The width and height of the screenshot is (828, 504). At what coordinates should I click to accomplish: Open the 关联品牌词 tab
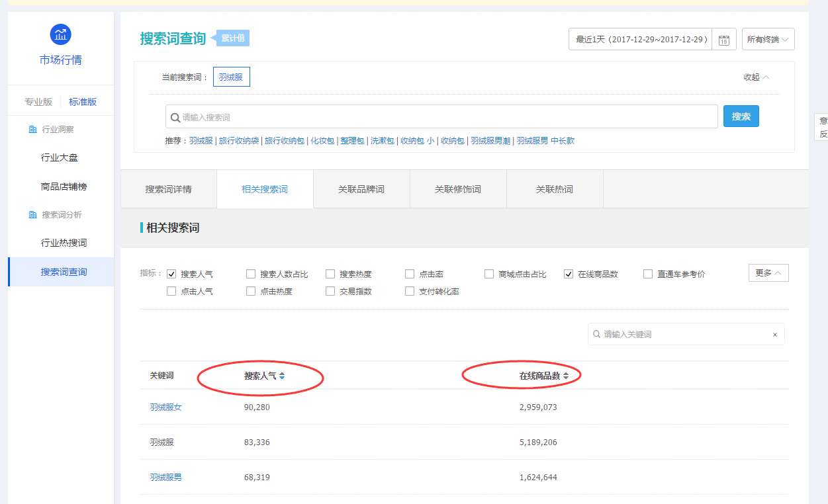tap(361, 189)
